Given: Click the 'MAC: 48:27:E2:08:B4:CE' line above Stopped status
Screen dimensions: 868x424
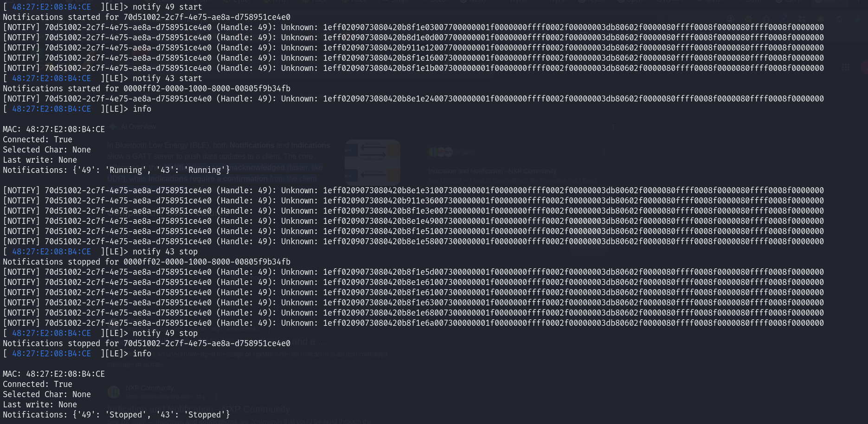Looking at the screenshot, I should click(x=54, y=374).
